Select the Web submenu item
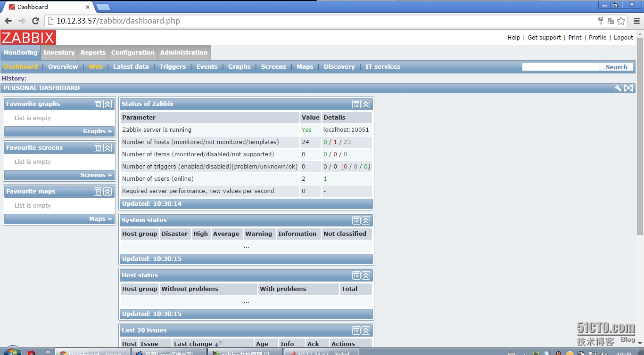 pos(96,67)
